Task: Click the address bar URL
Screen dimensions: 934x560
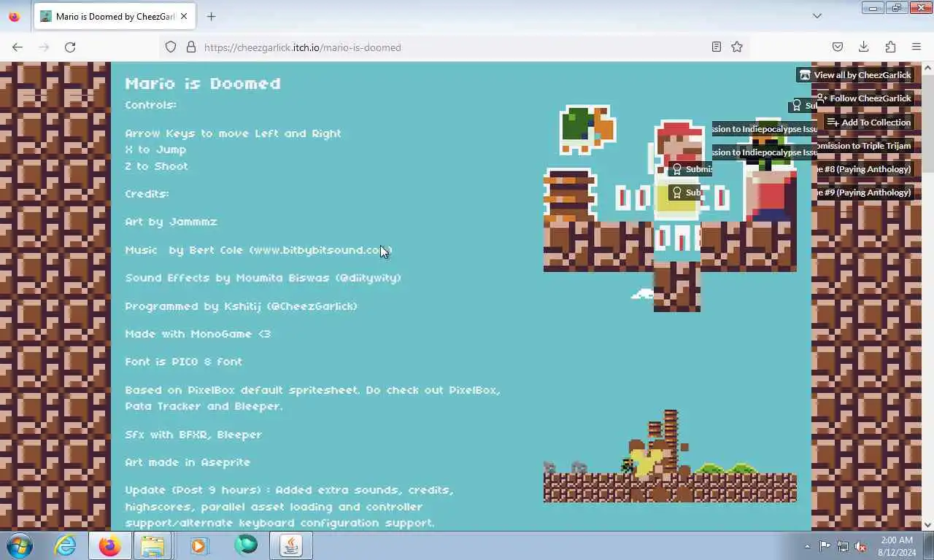Action: coord(302,47)
